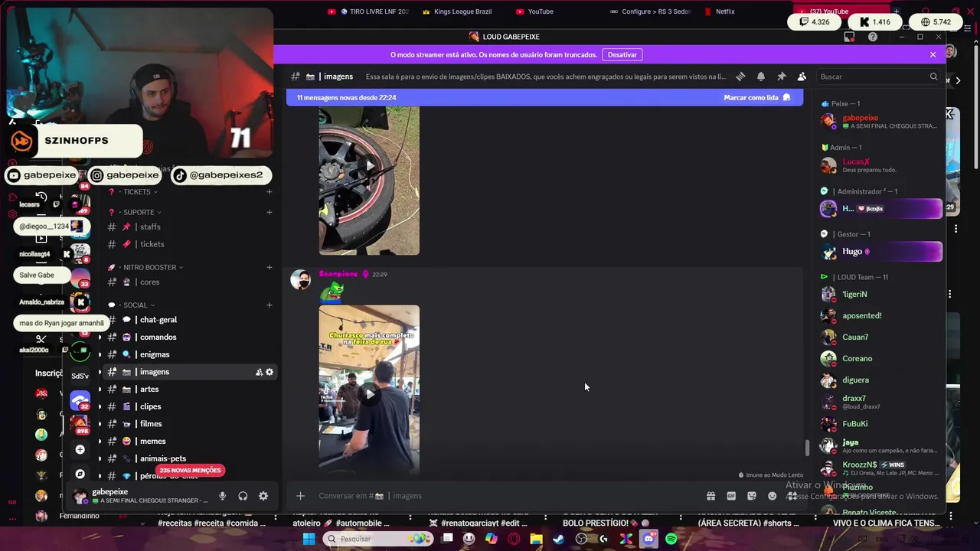Switch to the YouTube browser tab

tap(535, 11)
